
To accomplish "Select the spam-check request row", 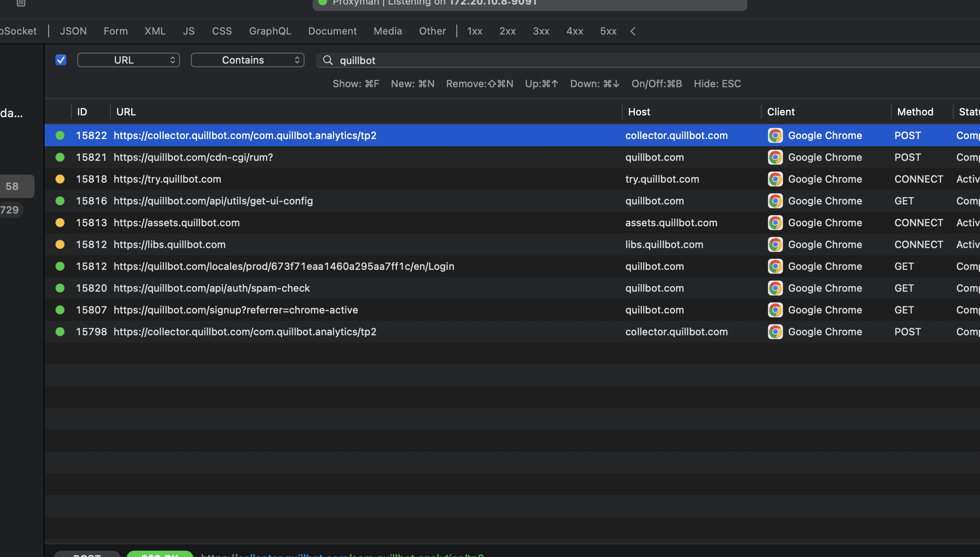I will (x=211, y=288).
